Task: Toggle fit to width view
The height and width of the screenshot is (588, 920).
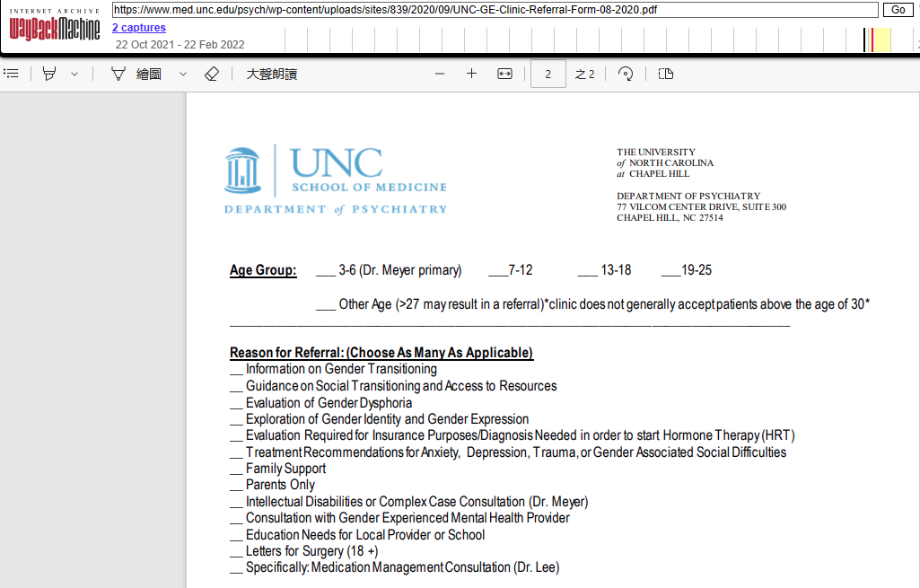Action: coord(504,74)
